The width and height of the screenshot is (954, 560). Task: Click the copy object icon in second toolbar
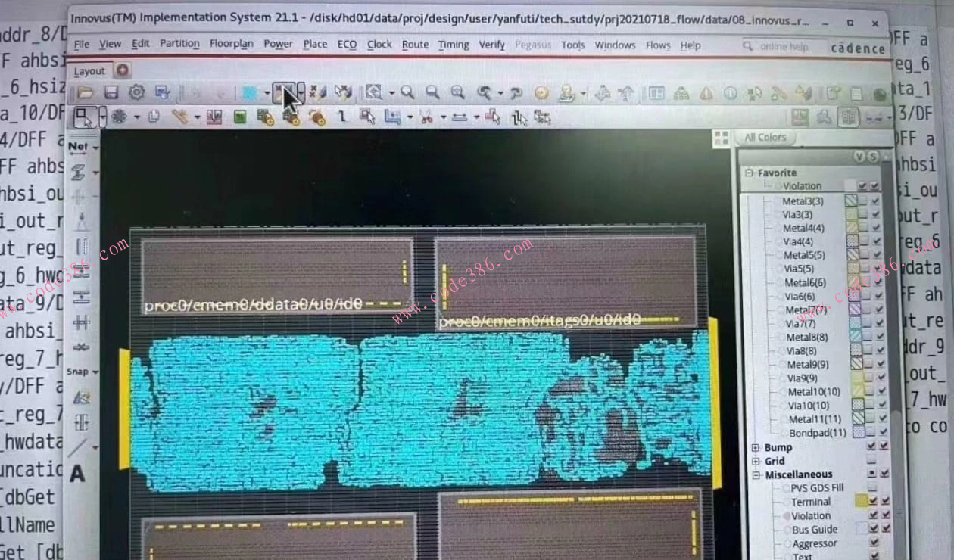point(154,117)
